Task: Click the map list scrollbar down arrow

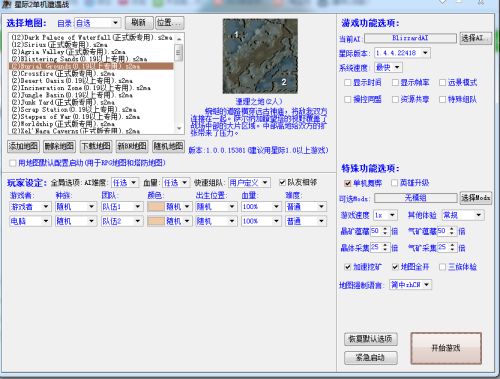Action: click(x=179, y=129)
